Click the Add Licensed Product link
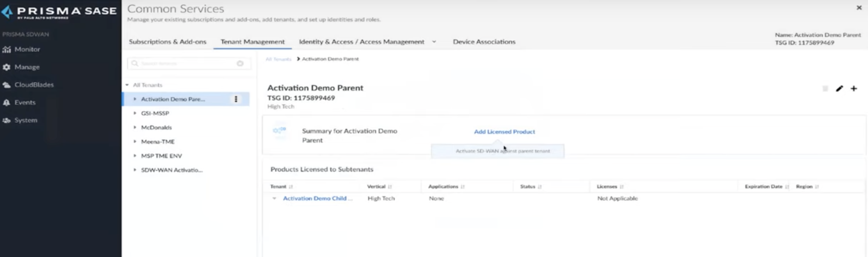This screenshot has height=257, width=868. [x=504, y=132]
